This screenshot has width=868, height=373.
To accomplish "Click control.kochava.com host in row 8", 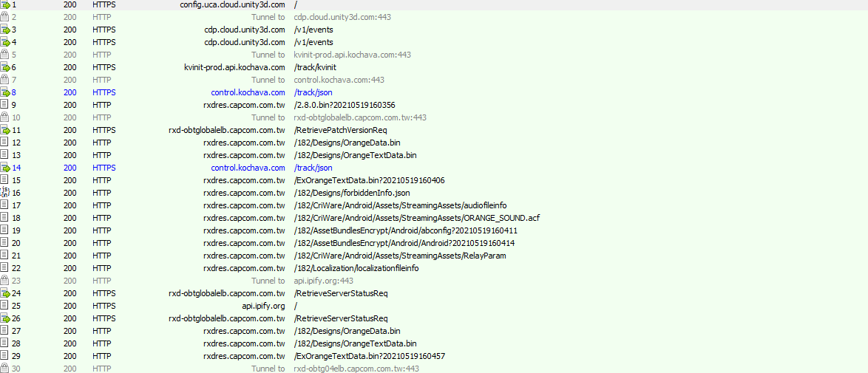I will (x=248, y=92).
